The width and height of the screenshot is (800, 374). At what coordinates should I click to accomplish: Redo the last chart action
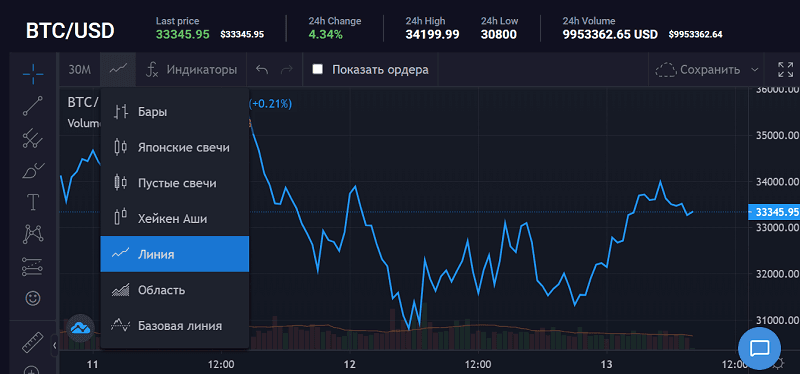(287, 69)
